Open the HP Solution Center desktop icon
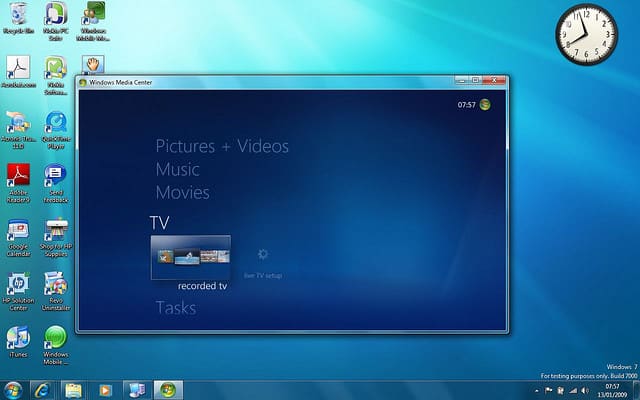Viewport: 640px width, 400px height. click(18, 284)
